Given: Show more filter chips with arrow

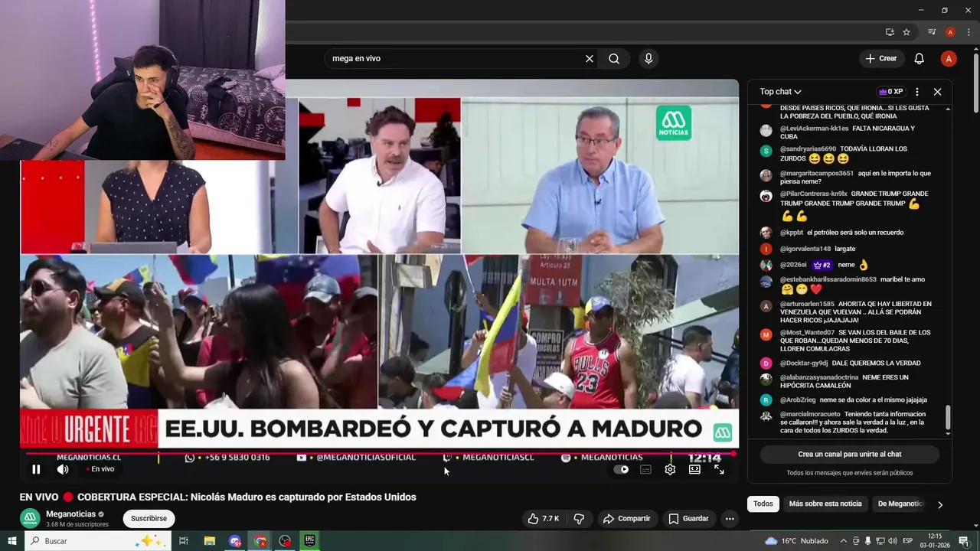Looking at the screenshot, I should click(940, 504).
